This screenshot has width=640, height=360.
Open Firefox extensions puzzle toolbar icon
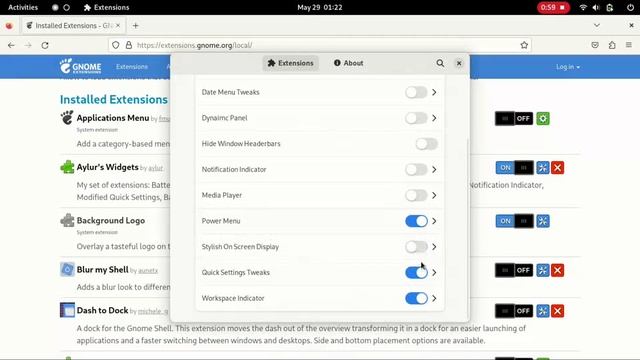(x=612, y=45)
